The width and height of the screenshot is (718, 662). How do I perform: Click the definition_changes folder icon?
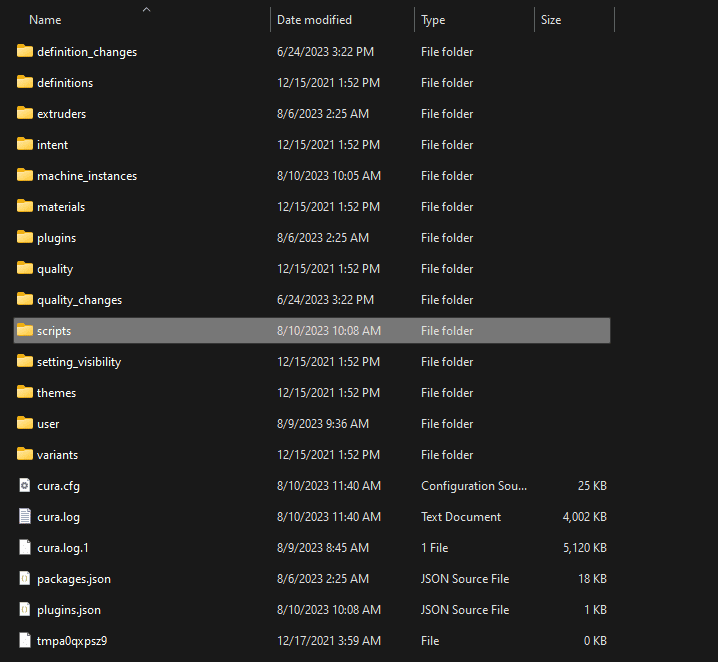[25, 51]
